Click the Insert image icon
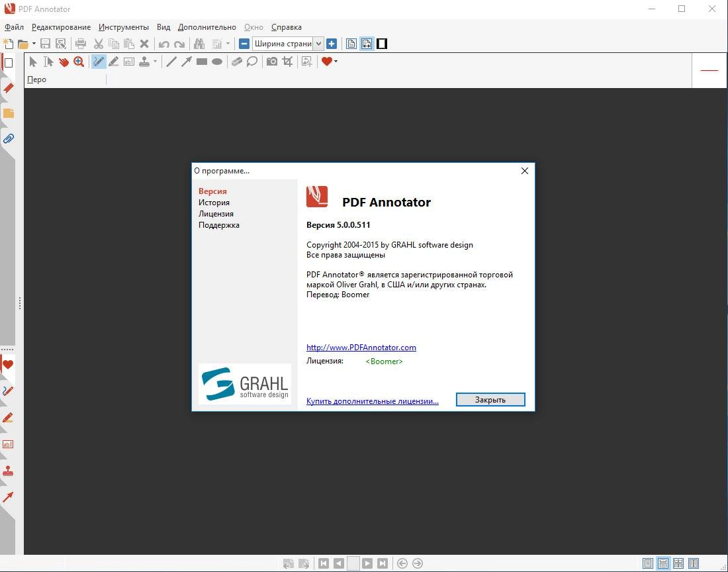The width and height of the screenshot is (728, 572). (x=307, y=62)
